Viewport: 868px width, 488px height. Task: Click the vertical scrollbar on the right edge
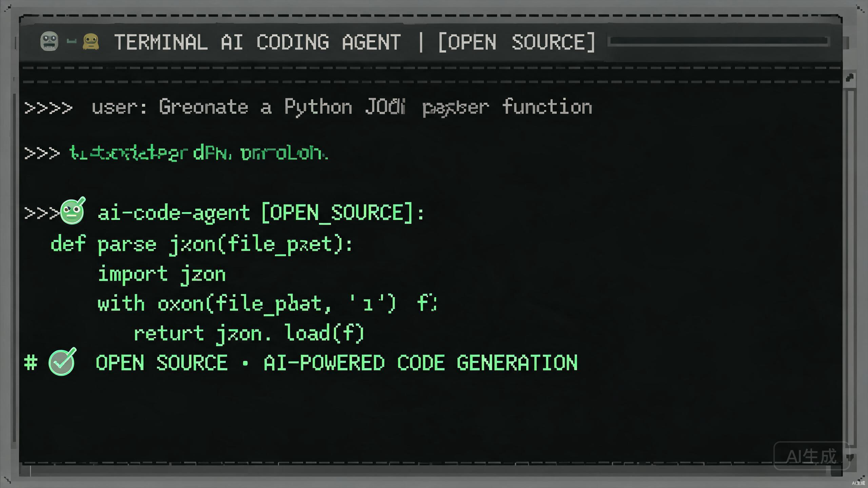click(x=850, y=268)
